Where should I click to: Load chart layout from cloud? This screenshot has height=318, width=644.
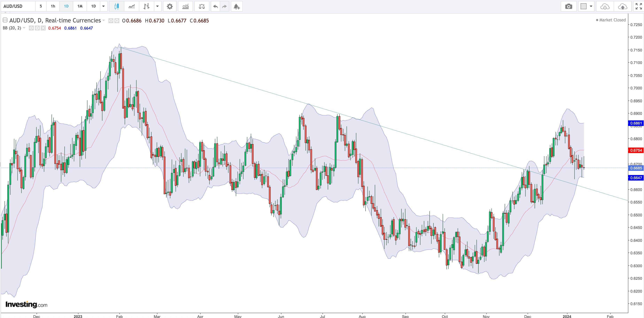point(605,6)
